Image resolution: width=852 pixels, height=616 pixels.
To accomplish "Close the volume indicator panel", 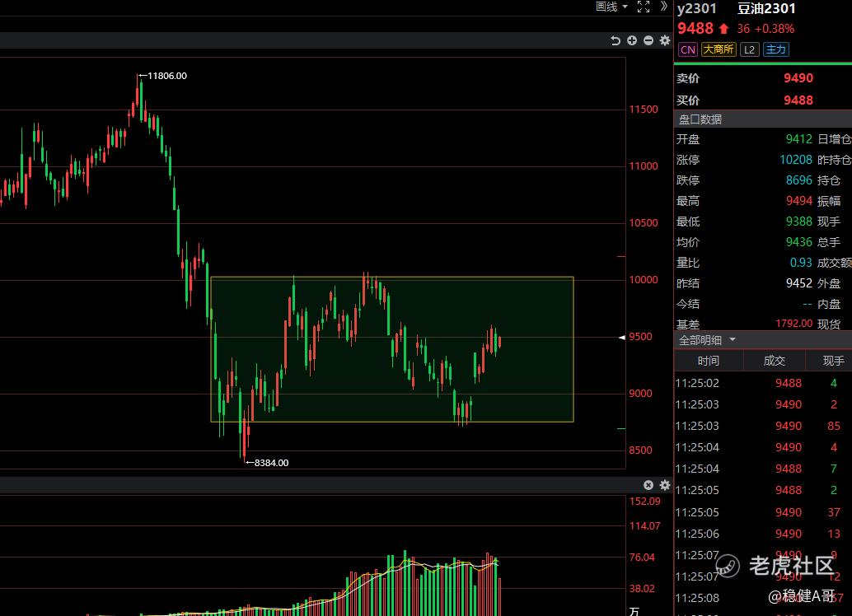I will tap(648, 485).
